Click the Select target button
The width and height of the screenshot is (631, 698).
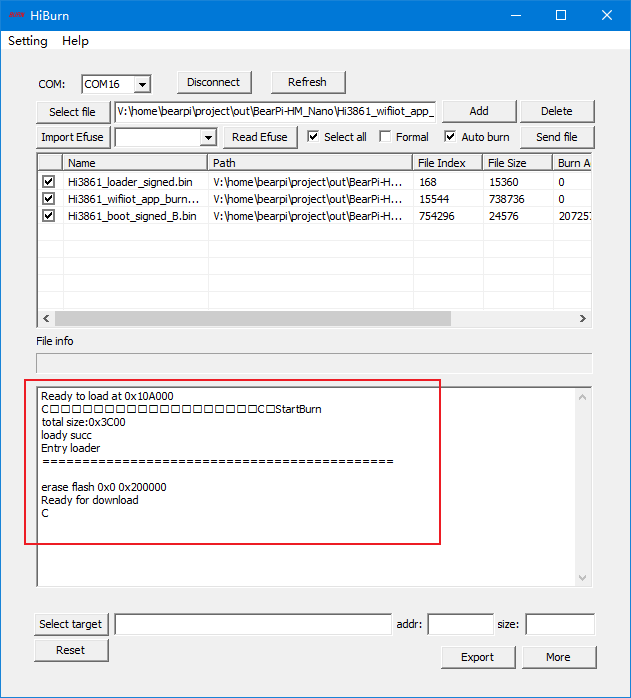[x=71, y=625]
